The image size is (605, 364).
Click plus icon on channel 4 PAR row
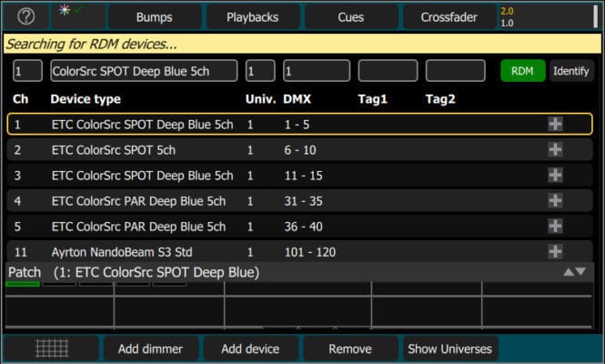pos(555,201)
